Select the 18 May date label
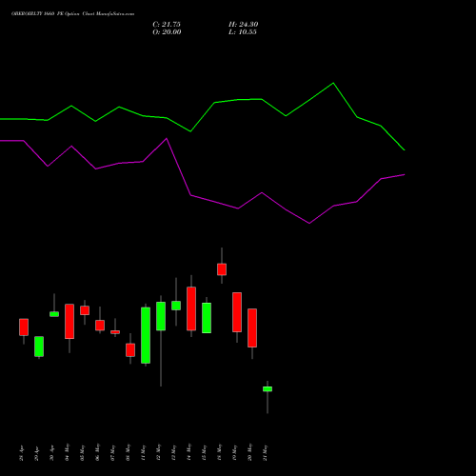The height and width of the screenshot is (476, 476). (x=219, y=452)
